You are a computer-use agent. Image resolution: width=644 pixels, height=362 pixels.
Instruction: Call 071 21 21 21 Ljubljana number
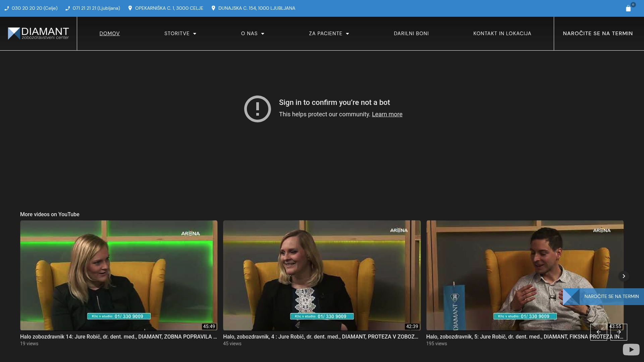96,8
